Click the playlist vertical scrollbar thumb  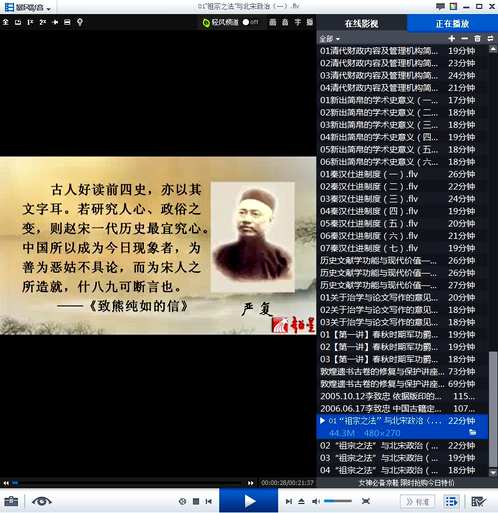pos(493,409)
